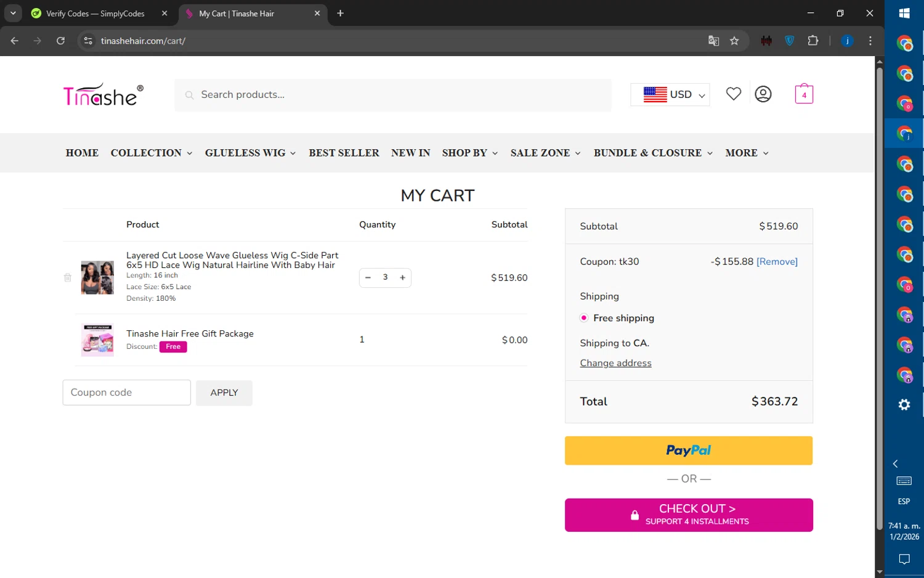Click the Tinashe logo

[103, 95]
